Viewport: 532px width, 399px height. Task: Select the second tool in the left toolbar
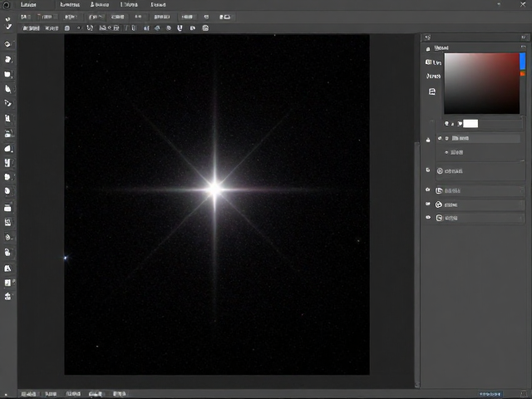(x=7, y=59)
